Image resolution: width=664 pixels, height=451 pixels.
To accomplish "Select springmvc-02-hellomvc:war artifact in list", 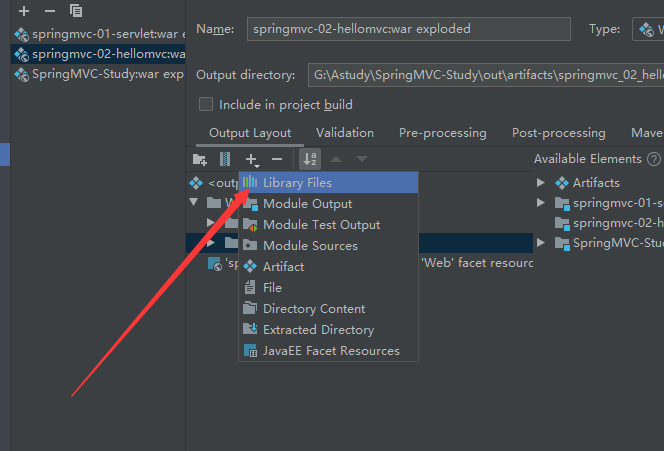I will tap(98, 54).
